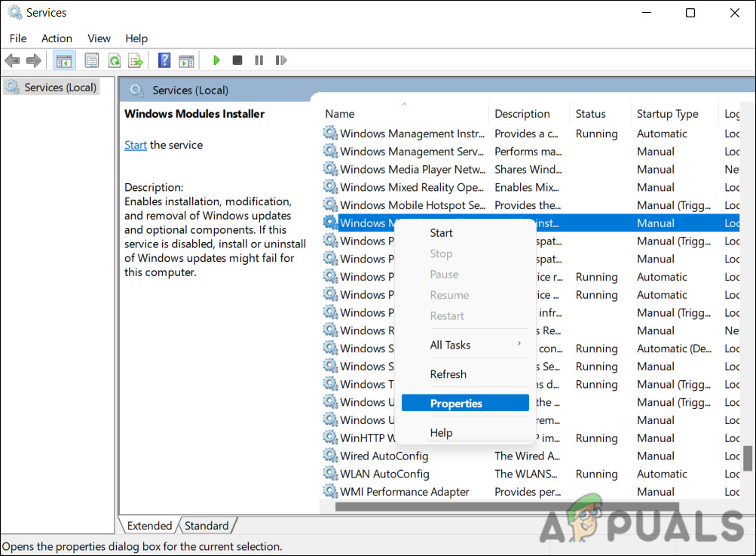Click the Start the service link
756x556 pixels.
pyautogui.click(x=136, y=145)
